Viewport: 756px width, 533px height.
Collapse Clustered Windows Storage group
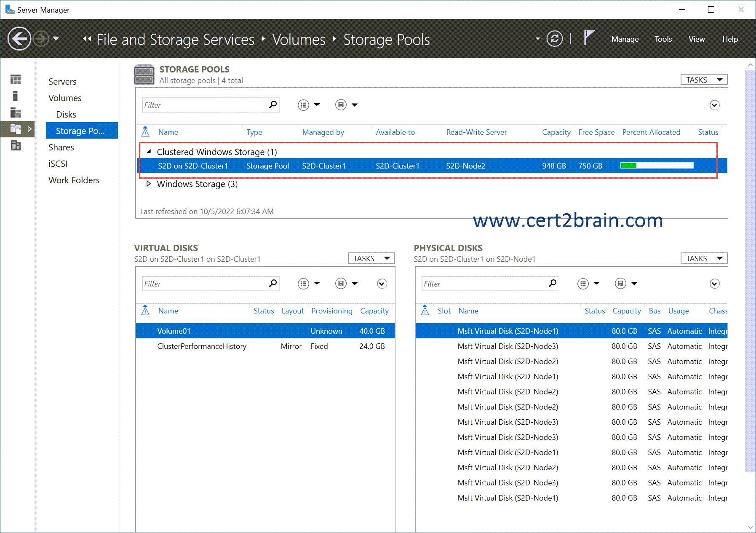(x=149, y=151)
